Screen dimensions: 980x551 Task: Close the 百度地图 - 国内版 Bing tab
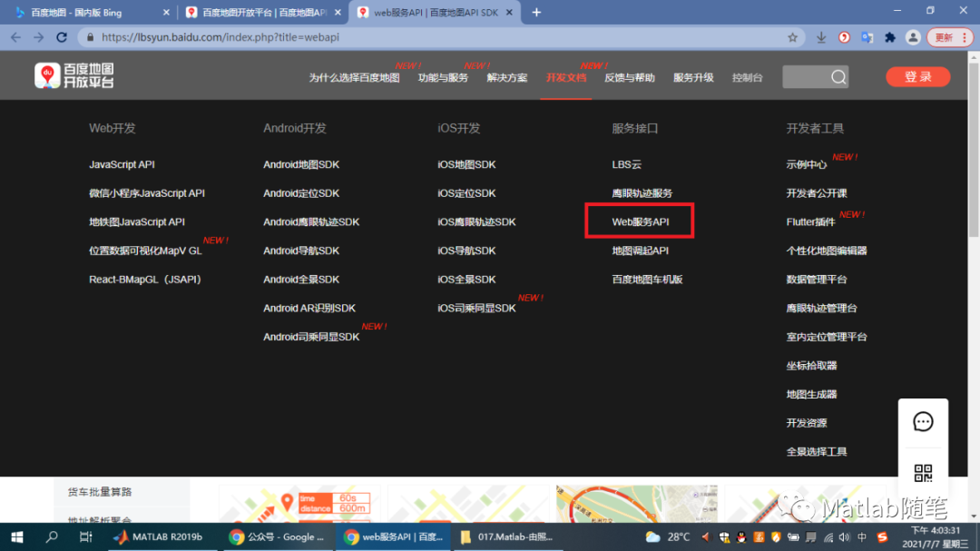coord(166,13)
